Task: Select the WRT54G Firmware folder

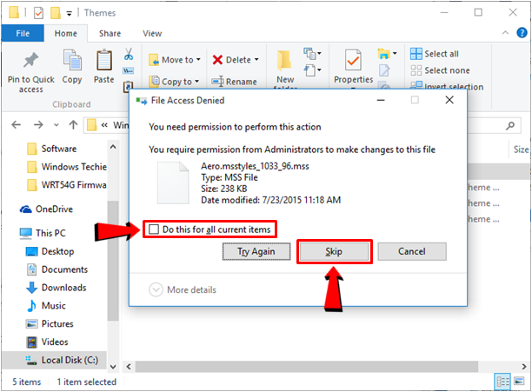Action: tap(66, 185)
